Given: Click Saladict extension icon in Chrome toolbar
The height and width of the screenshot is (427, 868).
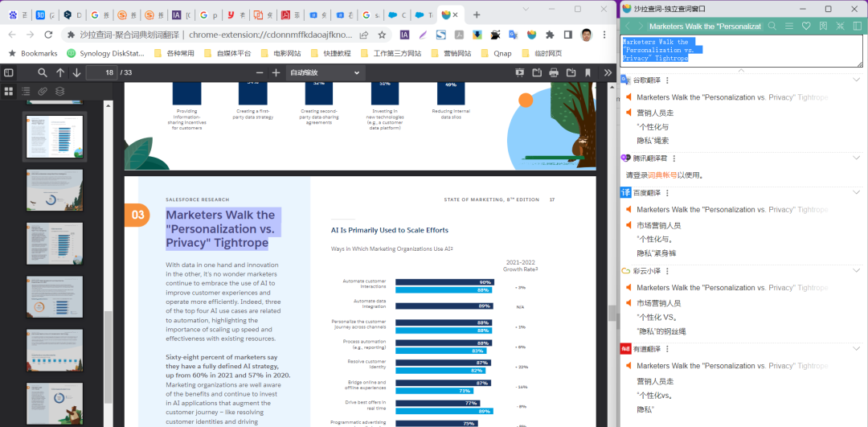Looking at the screenshot, I should 531,35.
